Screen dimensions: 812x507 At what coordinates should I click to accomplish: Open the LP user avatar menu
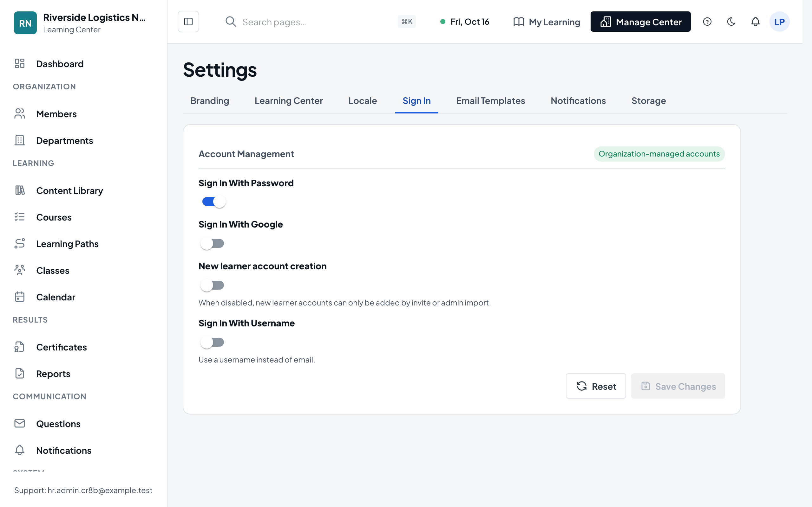(x=779, y=22)
